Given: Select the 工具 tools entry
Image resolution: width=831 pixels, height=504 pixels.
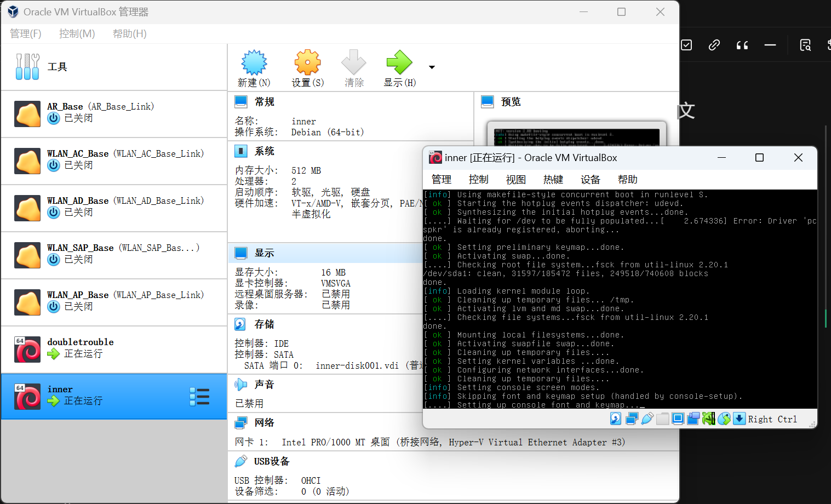Looking at the screenshot, I should 114,67.
